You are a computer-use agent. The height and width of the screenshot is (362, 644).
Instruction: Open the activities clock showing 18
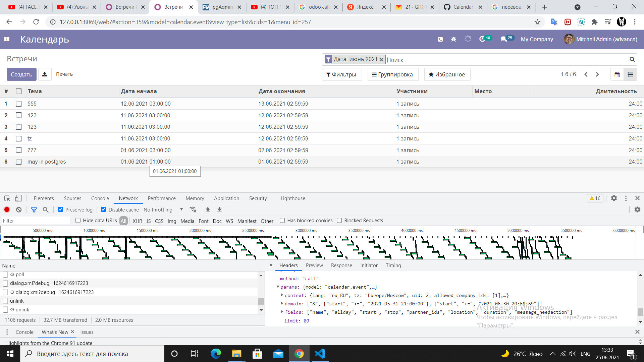coord(484,39)
